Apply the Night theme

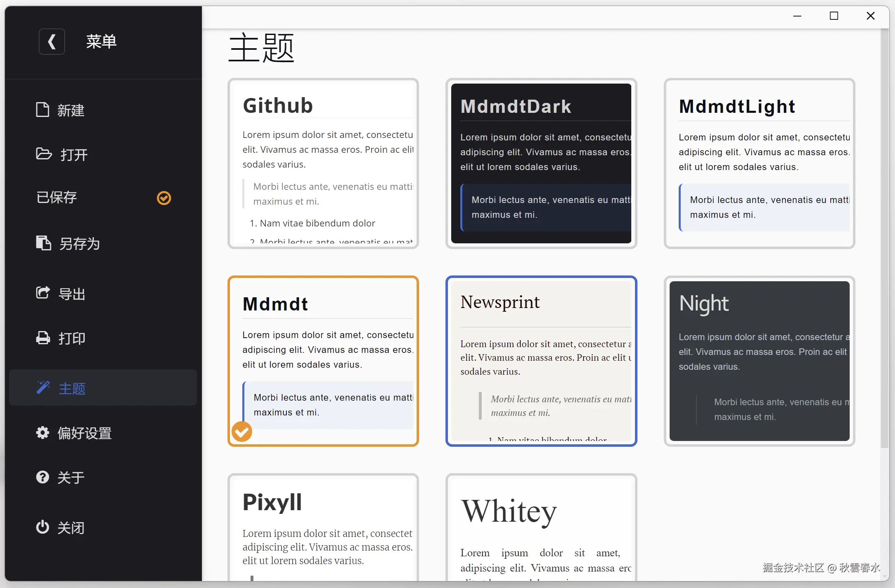click(759, 360)
